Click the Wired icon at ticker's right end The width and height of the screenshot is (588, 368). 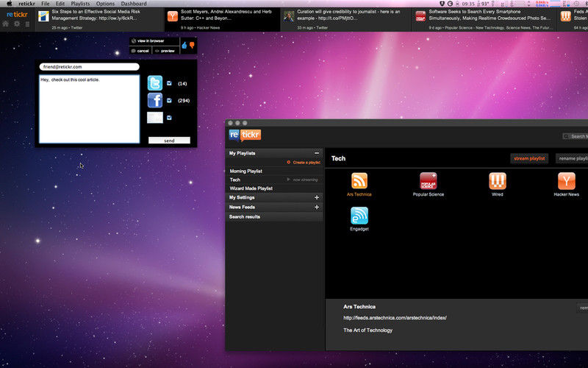565,16
